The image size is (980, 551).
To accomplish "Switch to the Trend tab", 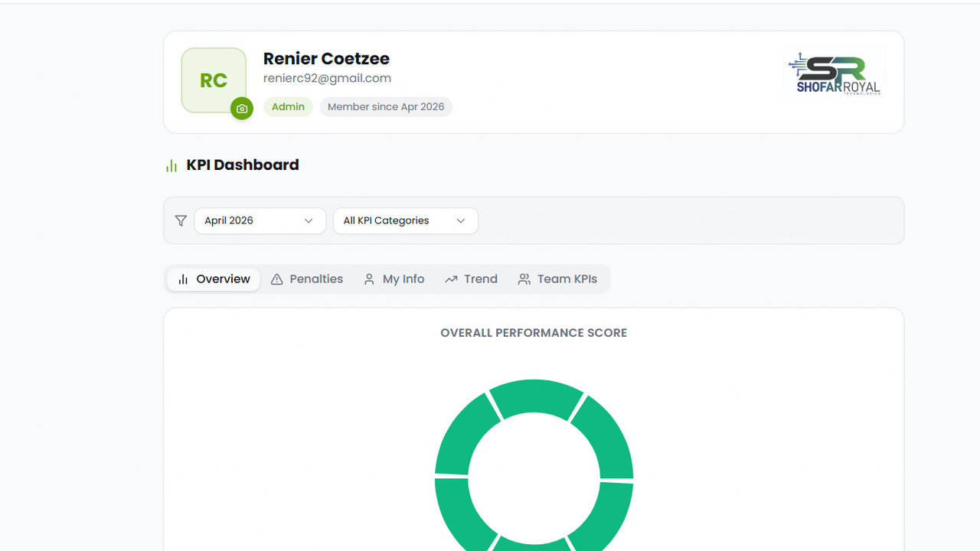I will (471, 279).
